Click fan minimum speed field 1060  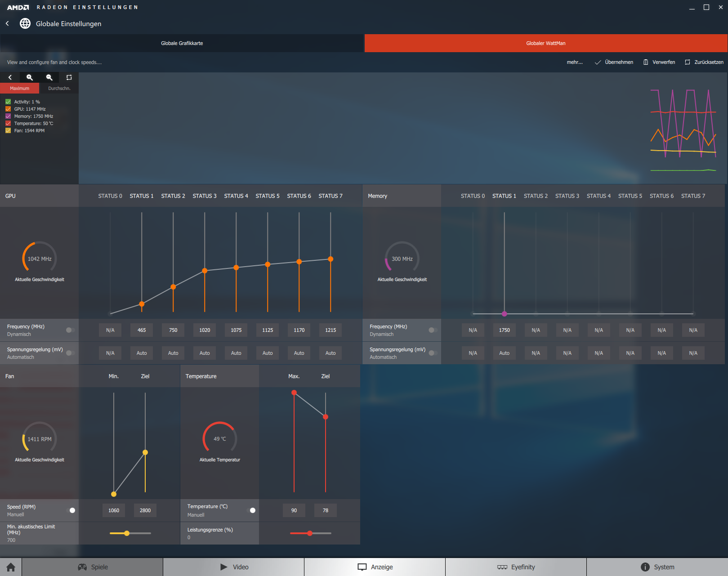pos(114,510)
